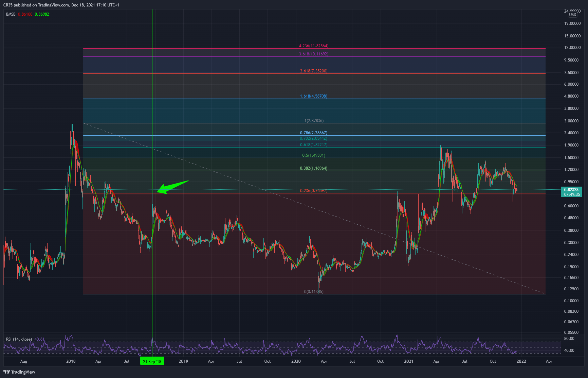Image resolution: width=588 pixels, height=378 pixels.
Task: Click the 3.00000 price axis label
Action: point(571,121)
